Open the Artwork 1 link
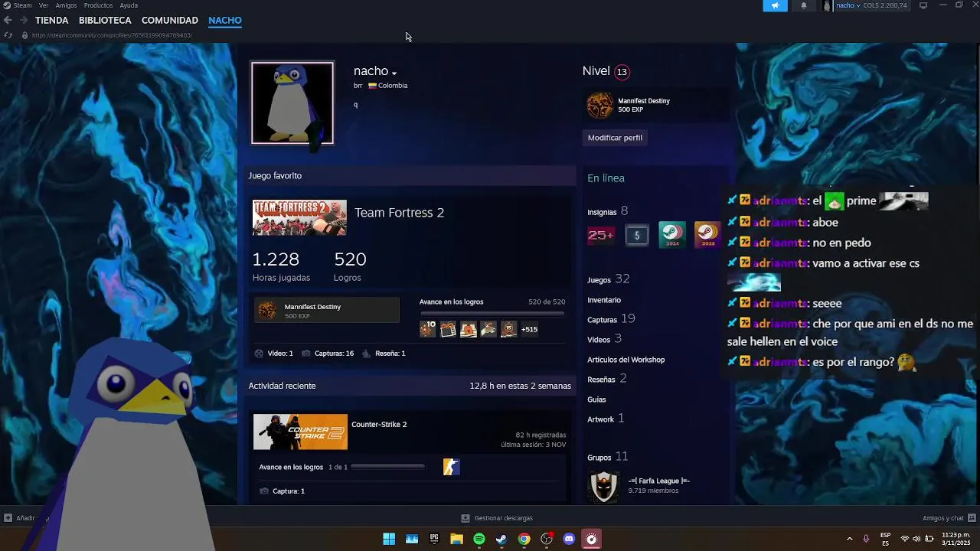Screen dimensions: 980x551 [606, 419]
